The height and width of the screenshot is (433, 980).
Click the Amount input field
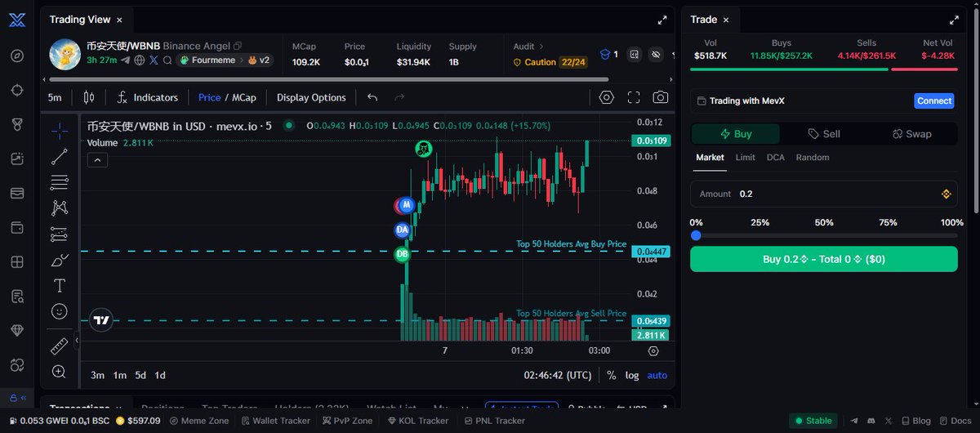coord(823,194)
